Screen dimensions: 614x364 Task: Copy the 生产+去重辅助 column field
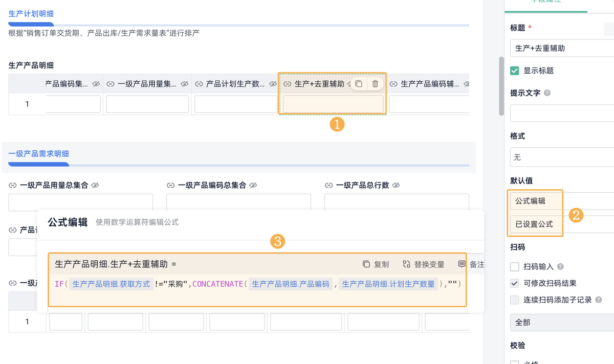point(359,84)
